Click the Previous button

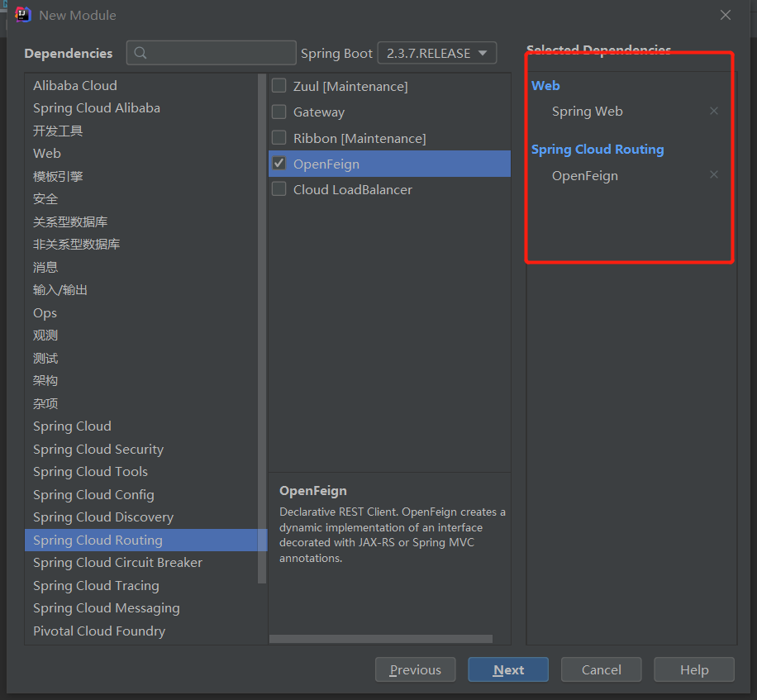coord(415,669)
